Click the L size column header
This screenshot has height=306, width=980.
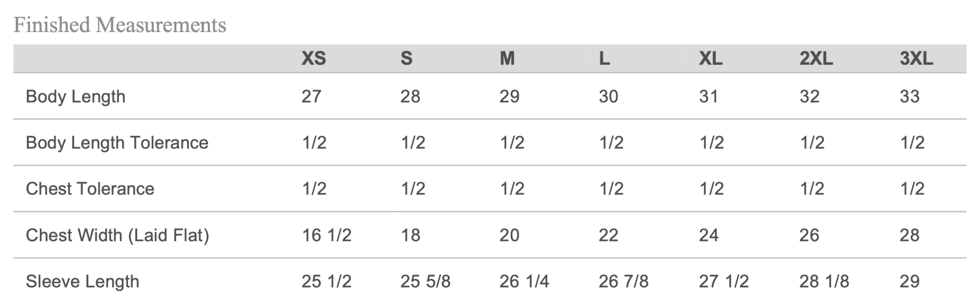click(604, 59)
